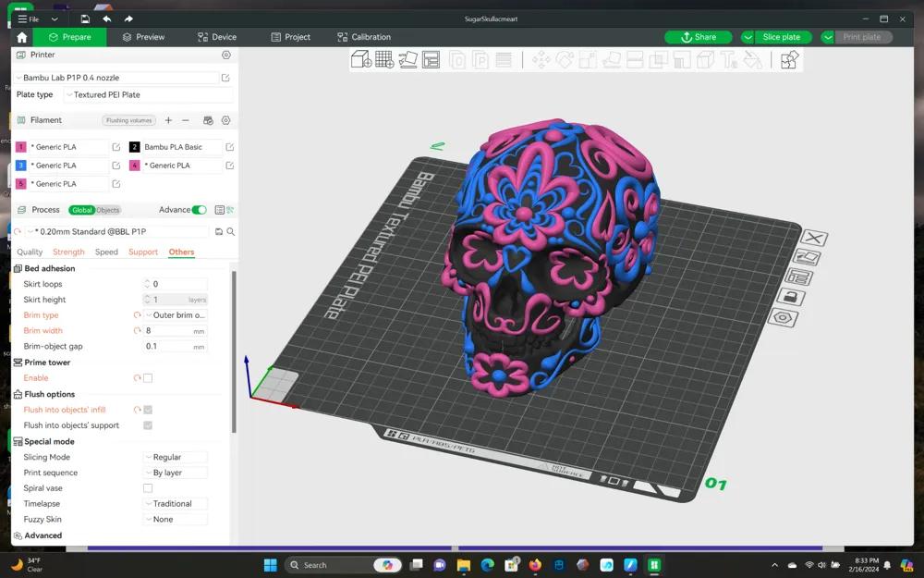Add a filament with the plus icon
The width and height of the screenshot is (924, 578).
[x=168, y=120]
